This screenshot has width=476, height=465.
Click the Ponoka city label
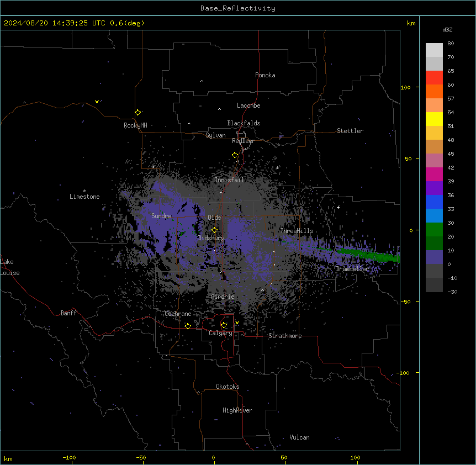point(265,75)
